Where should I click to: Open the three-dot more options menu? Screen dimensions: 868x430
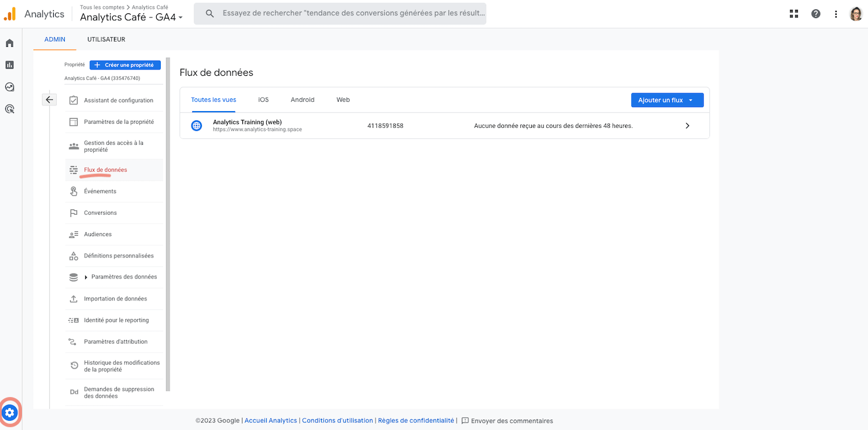pos(836,14)
